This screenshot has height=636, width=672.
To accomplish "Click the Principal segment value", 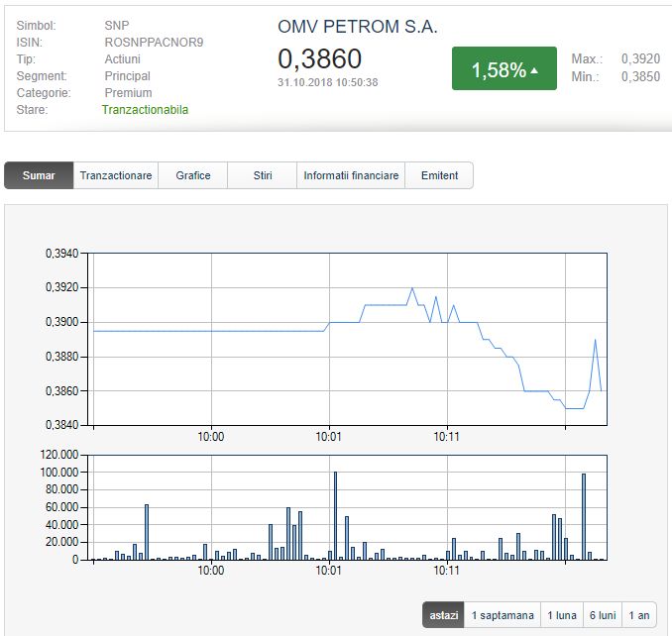I will click(x=127, y=76).
